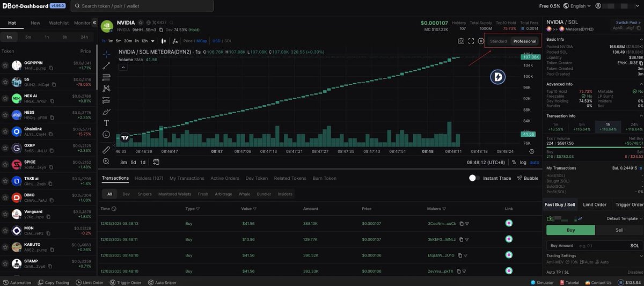Screen dimensions: 644x286
Task: Open the Type column filter
Action: pos(197,209)
